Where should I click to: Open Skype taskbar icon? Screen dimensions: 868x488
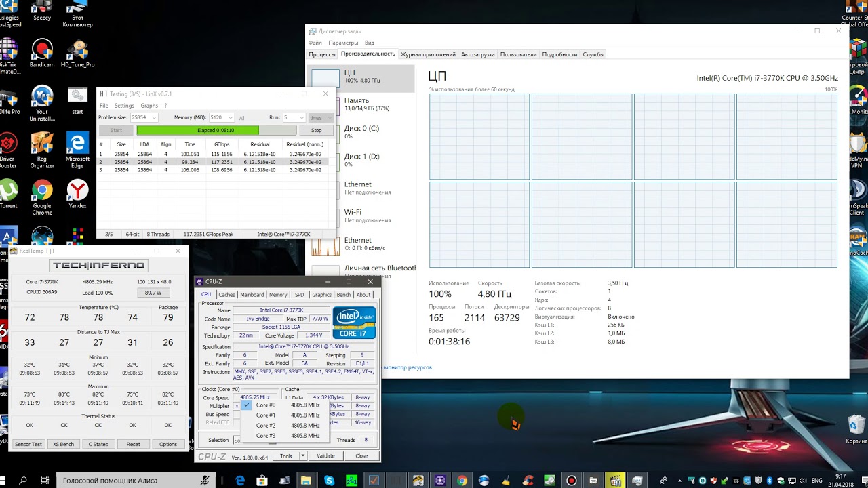click(x=329, y=481)
